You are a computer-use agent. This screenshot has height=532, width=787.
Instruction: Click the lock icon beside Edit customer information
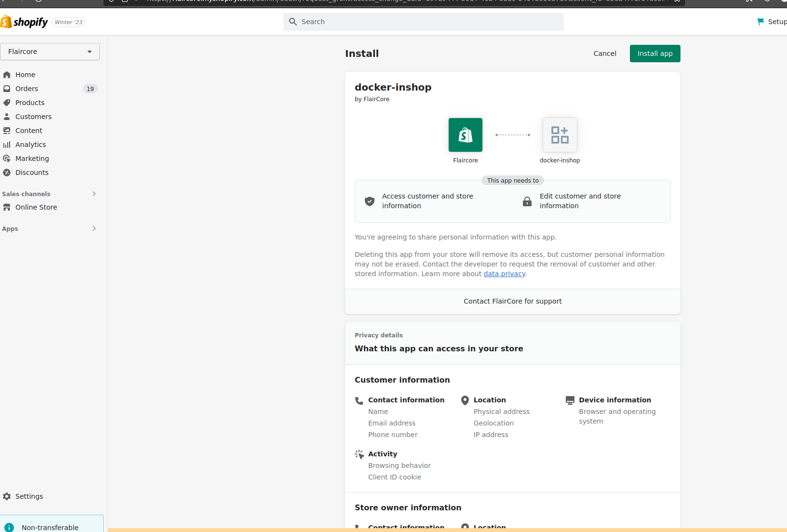[527, 201]
